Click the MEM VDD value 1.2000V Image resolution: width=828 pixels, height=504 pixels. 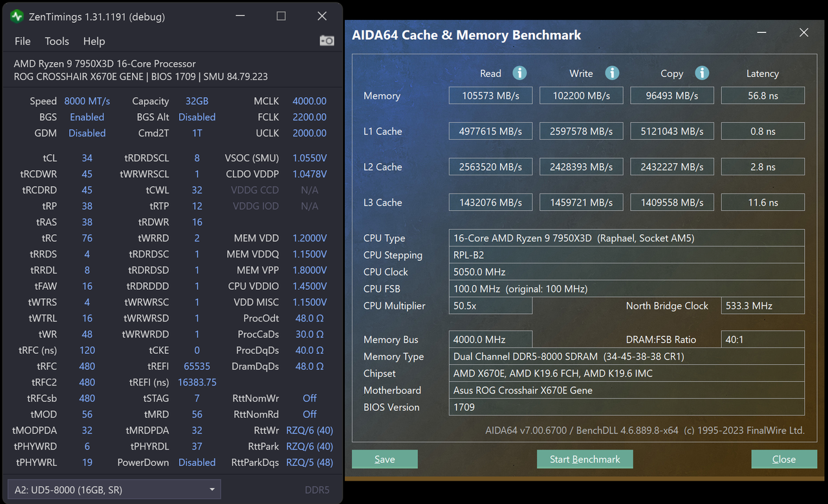coord(309,238)
